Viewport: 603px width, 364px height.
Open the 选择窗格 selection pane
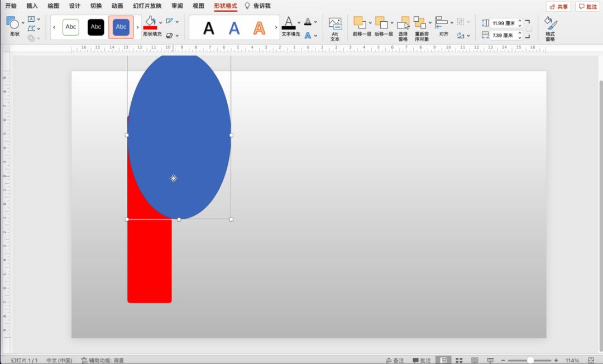click(x=403, y=29)
